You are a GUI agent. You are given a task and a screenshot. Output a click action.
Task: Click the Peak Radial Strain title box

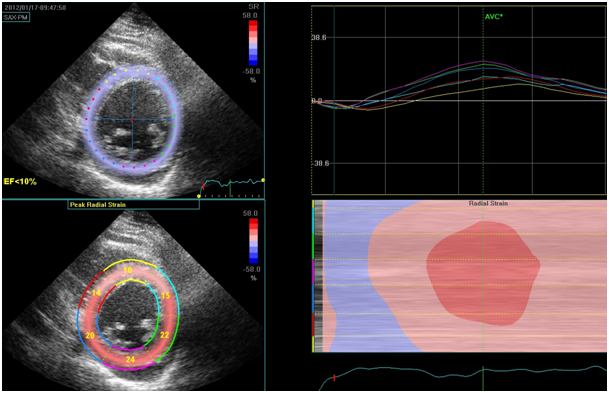[133, 205]
